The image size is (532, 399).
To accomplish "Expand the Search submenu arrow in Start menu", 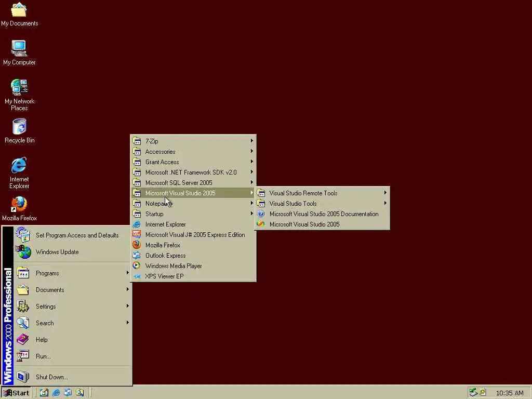I will 128,322.
